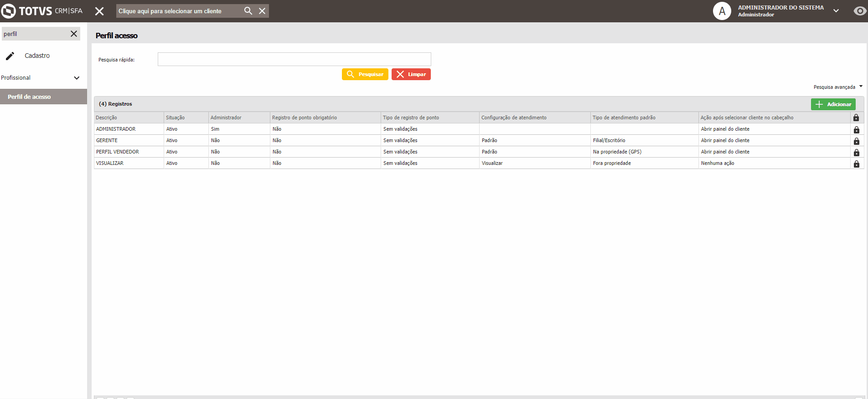Image resolution: width=868 pixels, height=399 pixels.
Task: Click the lock icon on the GERENTE row
Action: click(x=856, y=141)
